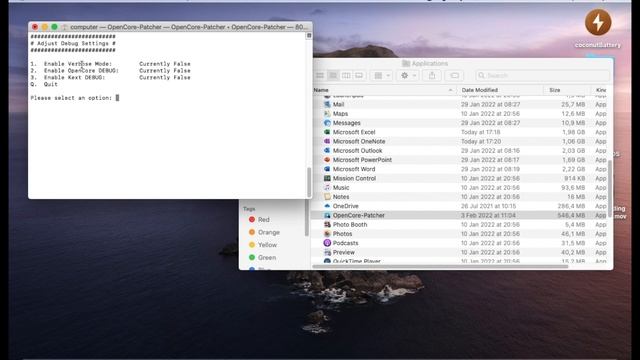Sort by the Kind column header

click(x=601, y=90)
